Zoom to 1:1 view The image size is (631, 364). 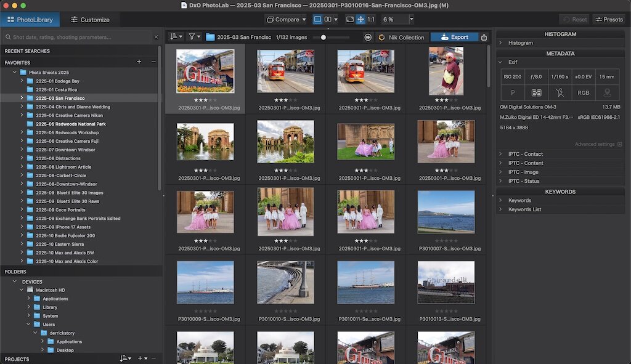[x=371, y=20]
